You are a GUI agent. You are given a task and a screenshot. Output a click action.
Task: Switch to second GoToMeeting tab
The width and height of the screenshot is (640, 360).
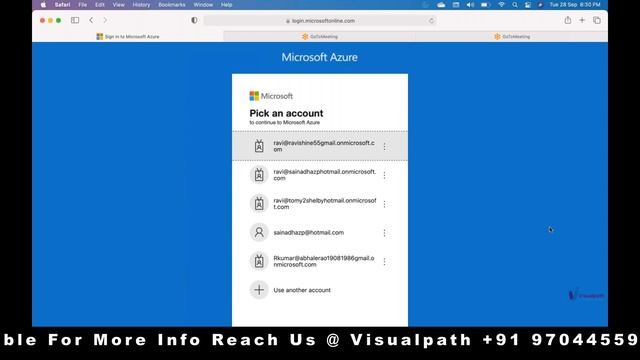pyautogui.click(x=512, y=36)
